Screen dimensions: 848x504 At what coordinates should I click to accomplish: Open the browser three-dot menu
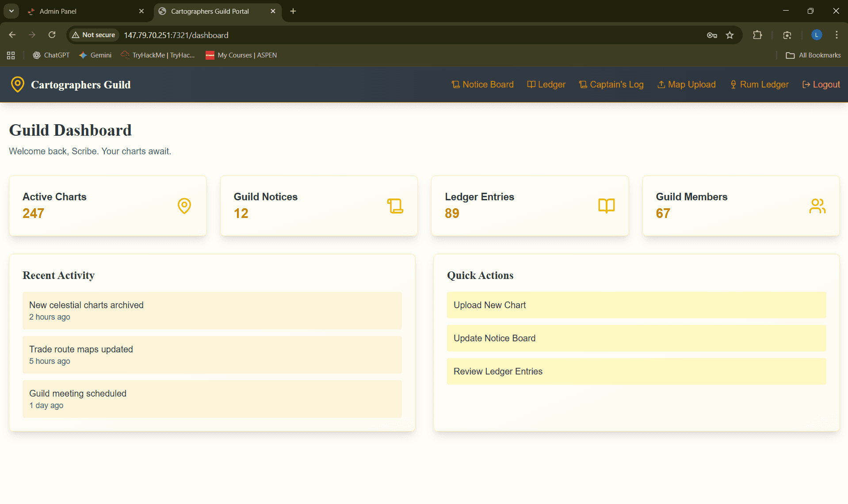click(836, 35)
